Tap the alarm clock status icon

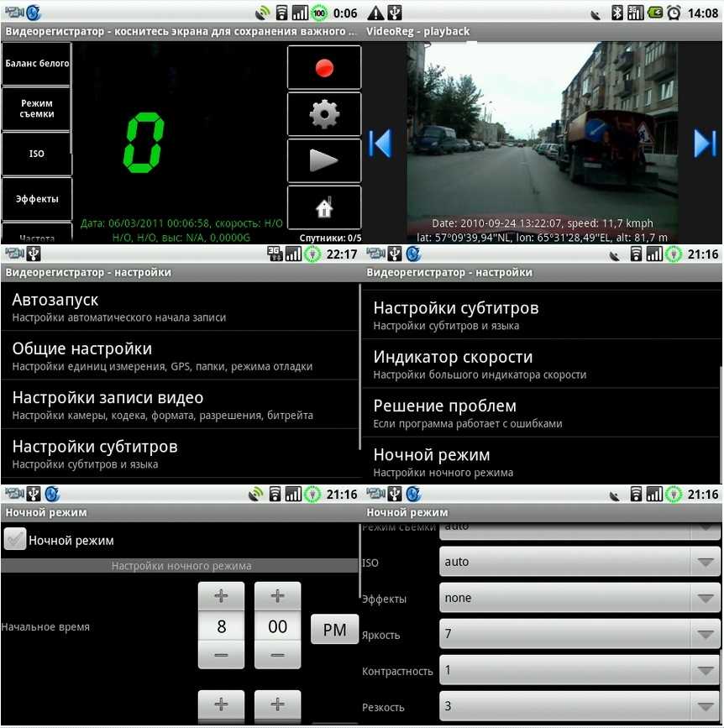coord(674,13)
